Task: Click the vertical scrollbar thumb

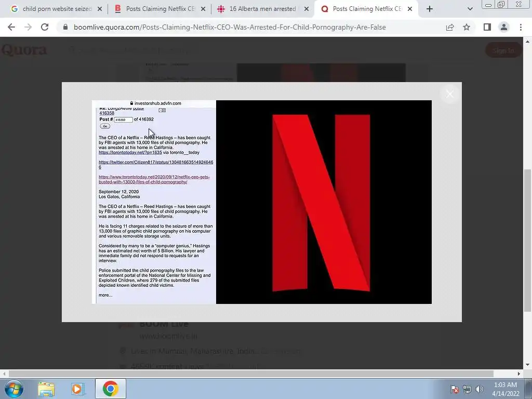Action: click(527, 240)
